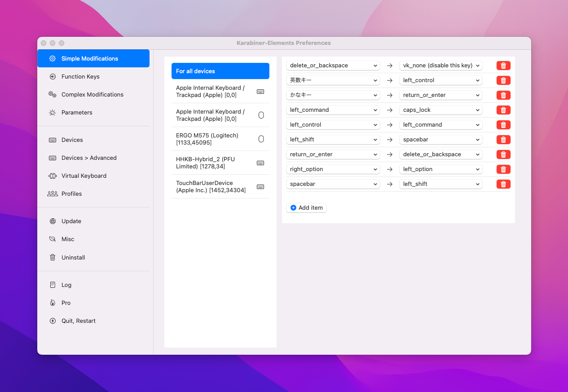
Task: Delete the delete_or_backspace to vk_none mapping
Action: (x=503, y=66)
